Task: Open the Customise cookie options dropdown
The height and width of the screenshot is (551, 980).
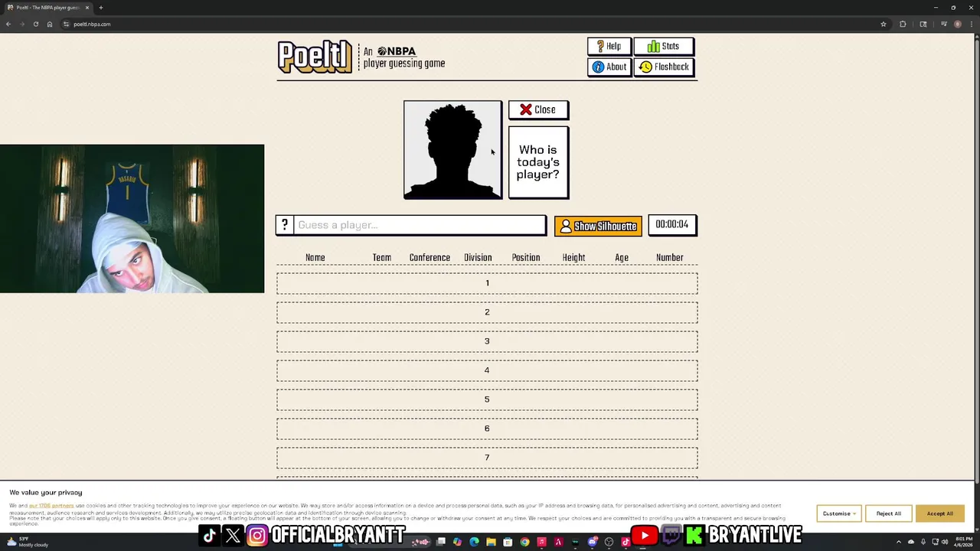Action: point(839,514)
